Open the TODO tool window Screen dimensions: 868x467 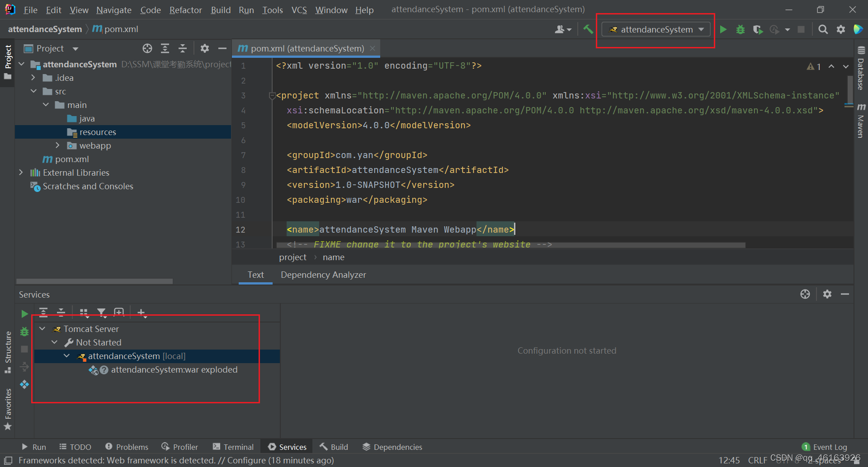pos(75,447)
